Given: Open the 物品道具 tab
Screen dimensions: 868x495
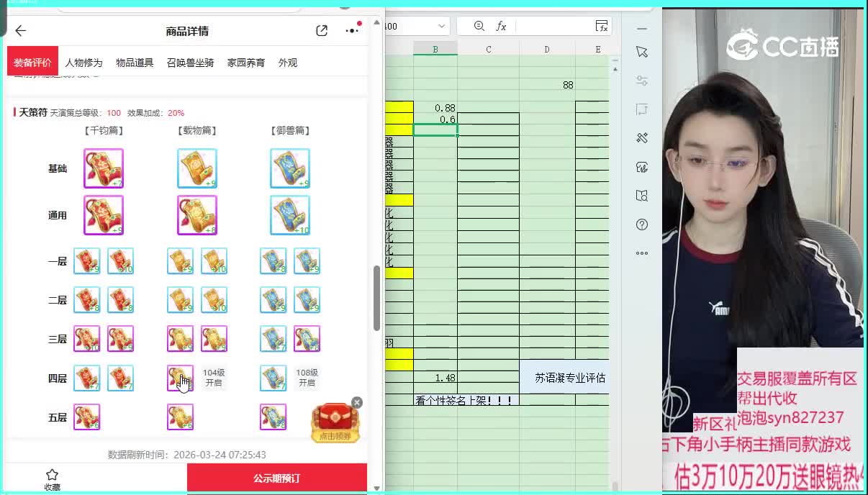Looking at the screenshot, I should 135,63.
